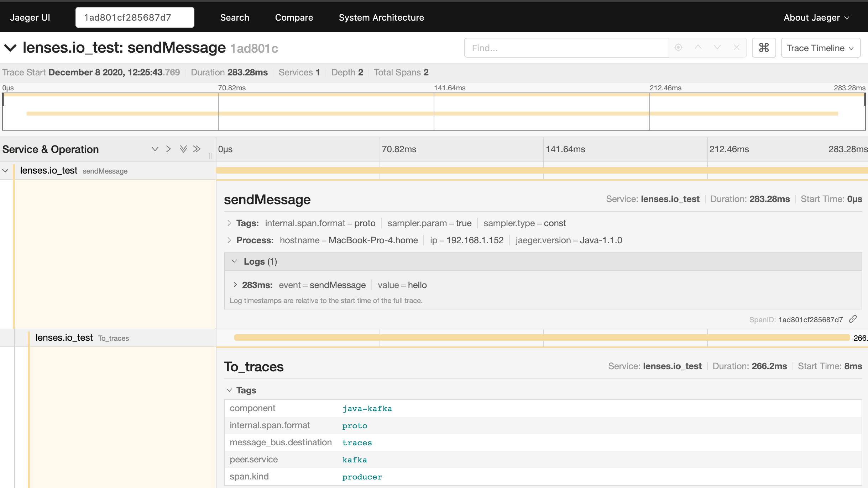Click the To_traces detail heading
The image size is (868, 488).
click(x=253, y=366)
